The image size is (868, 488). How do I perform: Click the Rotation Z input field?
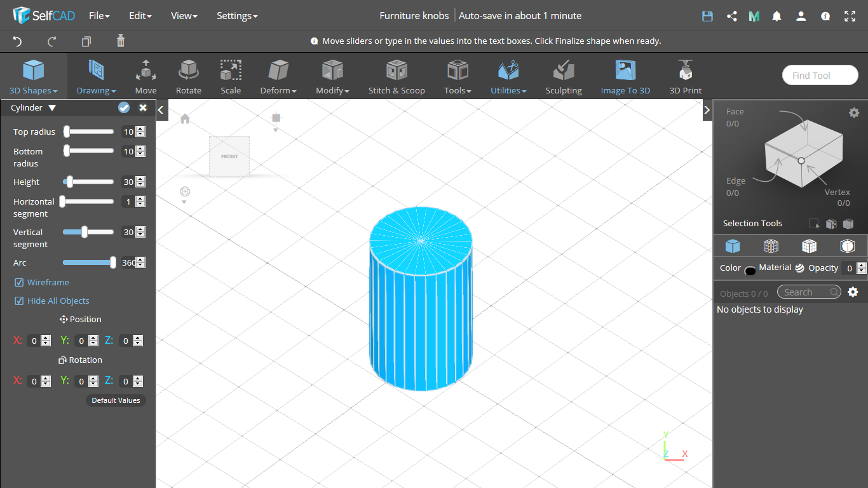point(126,381)
